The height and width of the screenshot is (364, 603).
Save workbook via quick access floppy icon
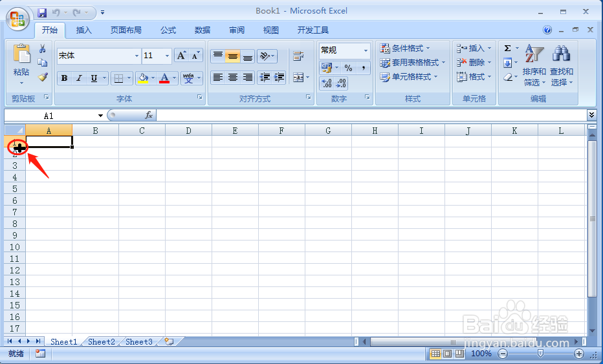coord(42,13)
